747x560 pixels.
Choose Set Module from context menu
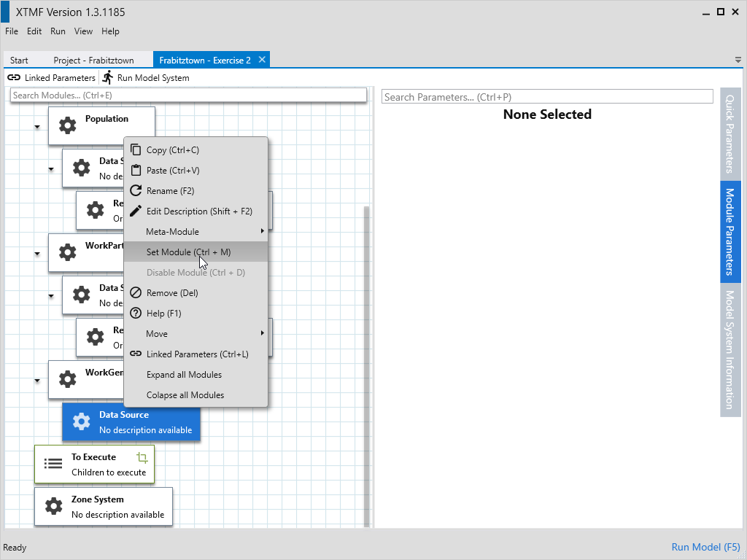(188, 252)
